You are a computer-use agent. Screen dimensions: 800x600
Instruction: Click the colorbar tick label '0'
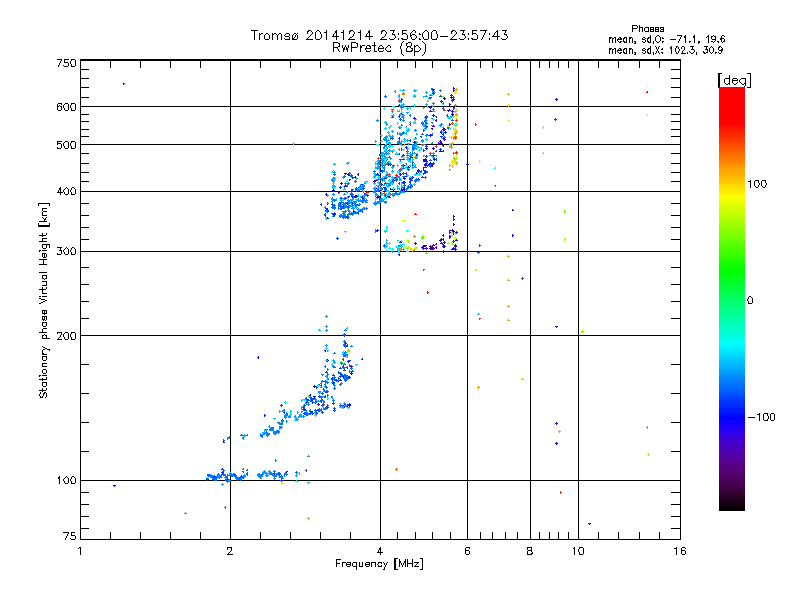tap(750, 301)
